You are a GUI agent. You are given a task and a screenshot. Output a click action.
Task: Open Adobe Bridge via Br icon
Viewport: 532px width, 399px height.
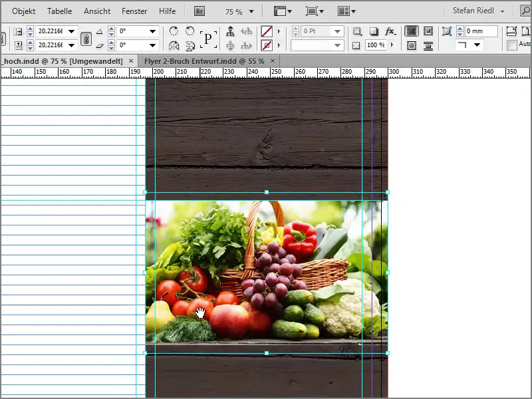click(199, 11)
